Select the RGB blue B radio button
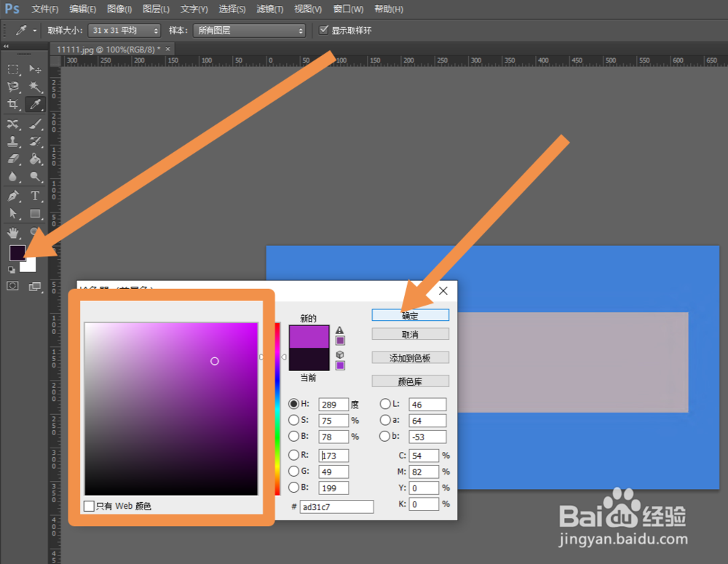The height and width of the screenshot is (564, 728). pyautogui.click(x=293, y=488)
